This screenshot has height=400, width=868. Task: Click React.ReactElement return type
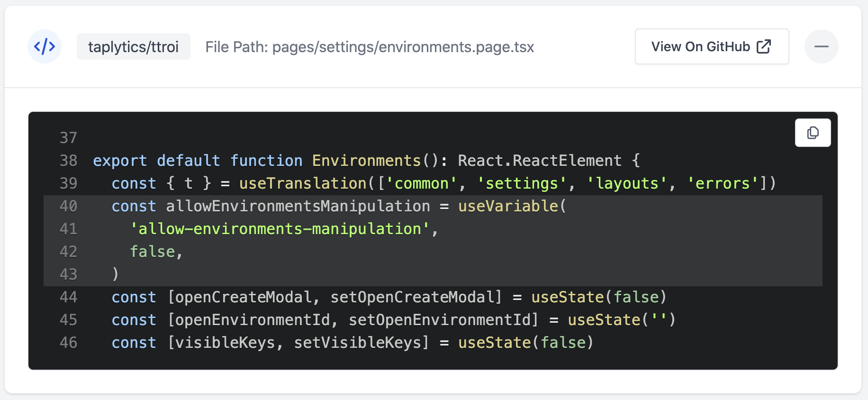pos(540,161)
